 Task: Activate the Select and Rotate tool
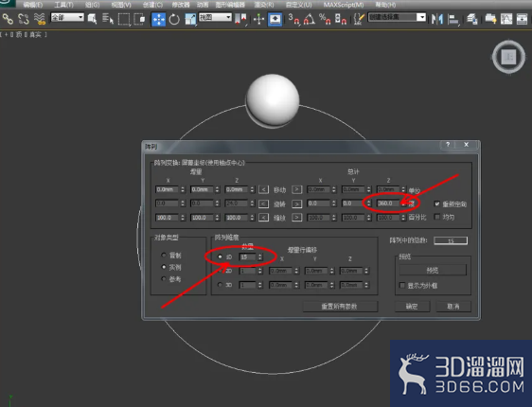point(174,19)
